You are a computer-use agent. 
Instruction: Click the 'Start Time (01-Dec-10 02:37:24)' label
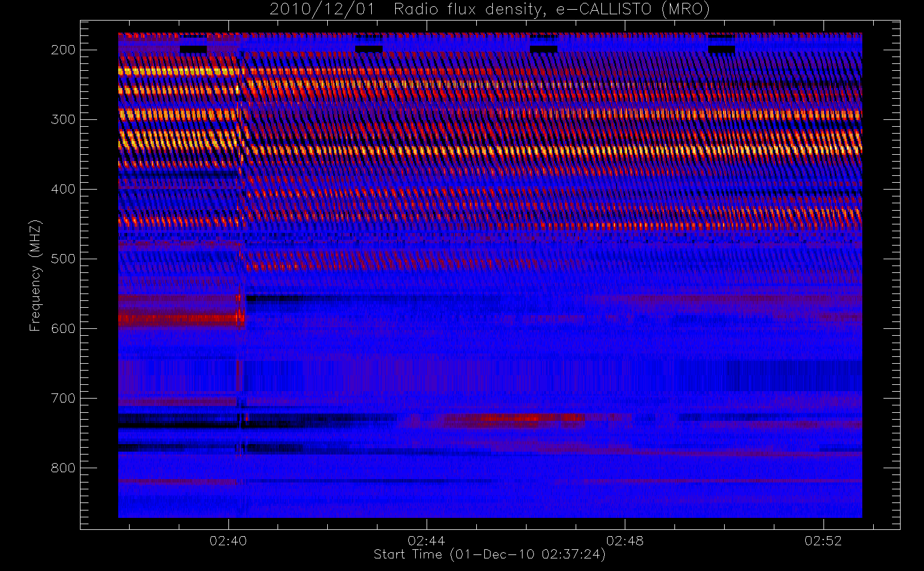489,554
